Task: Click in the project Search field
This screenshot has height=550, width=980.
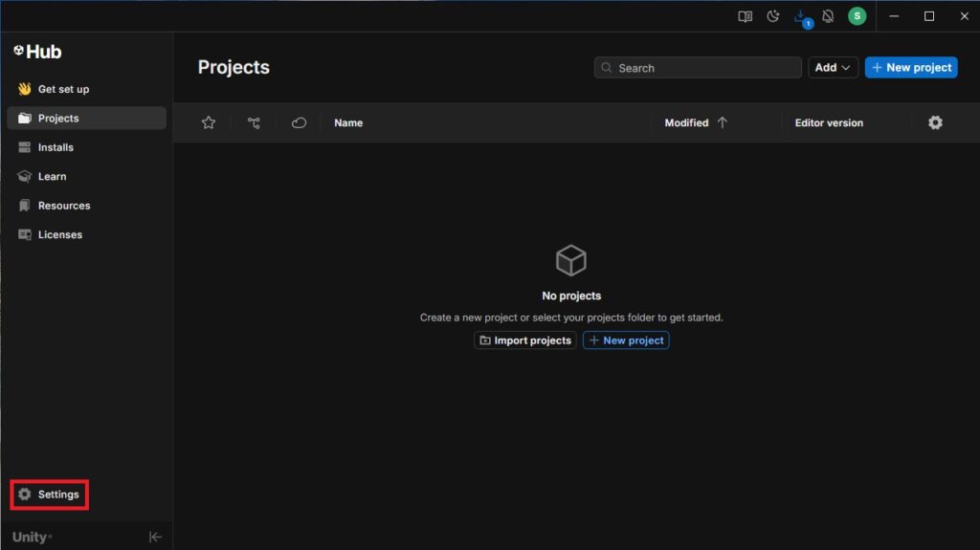Action: [698, 68]
